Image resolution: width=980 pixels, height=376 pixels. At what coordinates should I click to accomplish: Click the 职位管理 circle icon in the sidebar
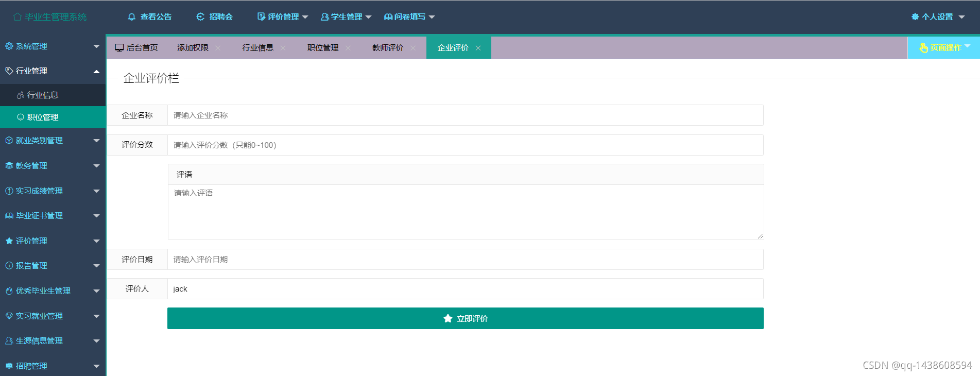pos(21,117)
